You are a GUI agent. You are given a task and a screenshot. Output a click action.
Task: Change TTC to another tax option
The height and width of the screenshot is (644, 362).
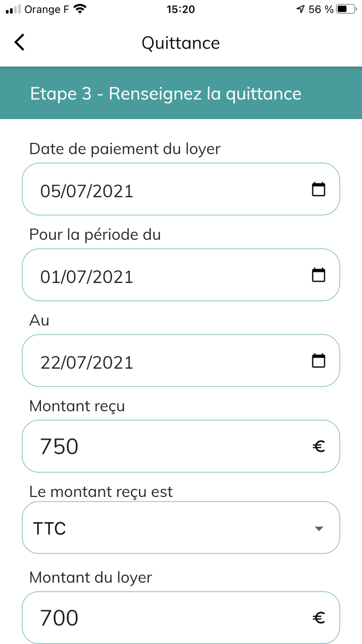[180, 528]
